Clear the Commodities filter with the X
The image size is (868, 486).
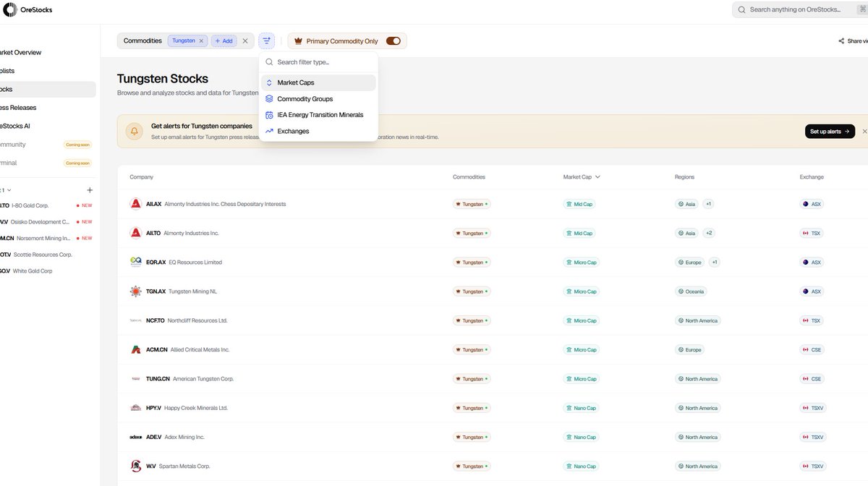click(245, 41)
